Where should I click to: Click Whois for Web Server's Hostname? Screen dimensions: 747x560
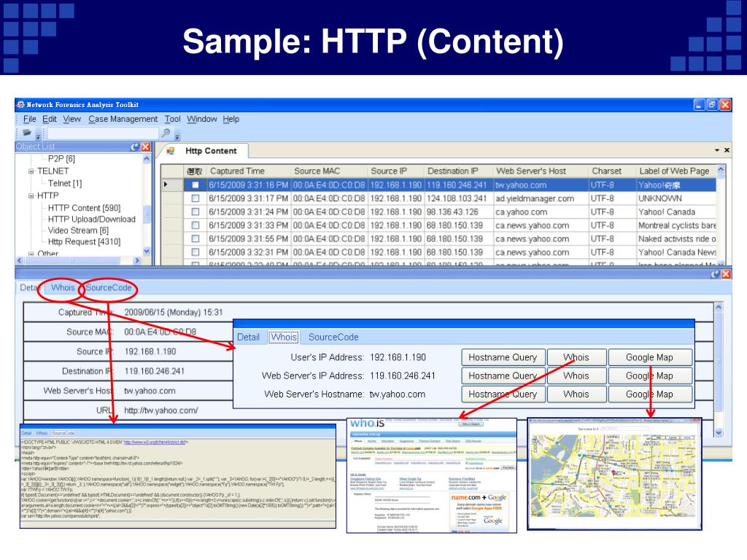pos(576,394)
